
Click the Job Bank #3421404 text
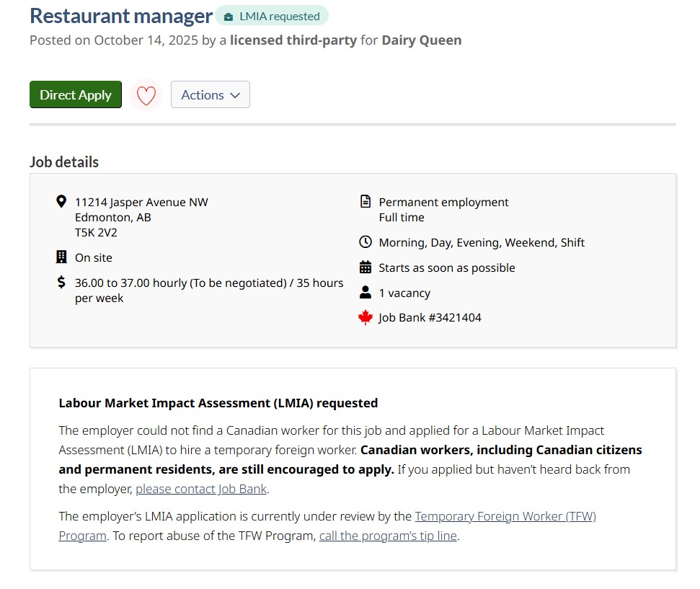(430, 317)
